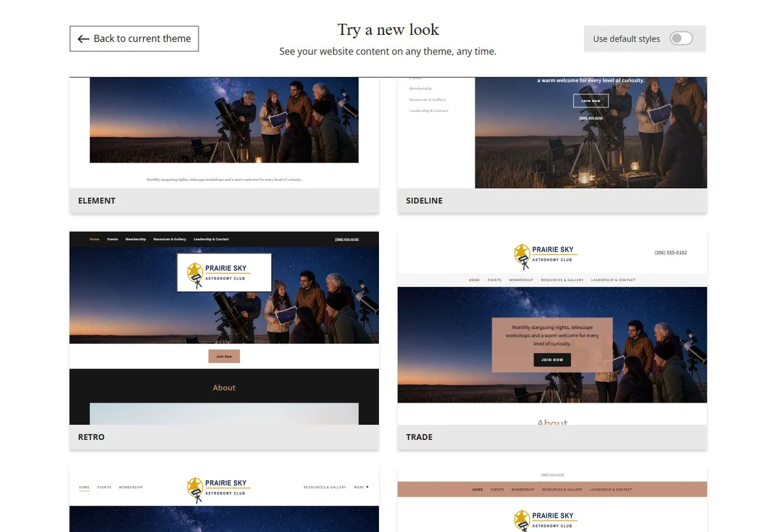Click Prairie Sky logo in Retro preview
This screenshot has width=776, height=532.
[224, 272]
